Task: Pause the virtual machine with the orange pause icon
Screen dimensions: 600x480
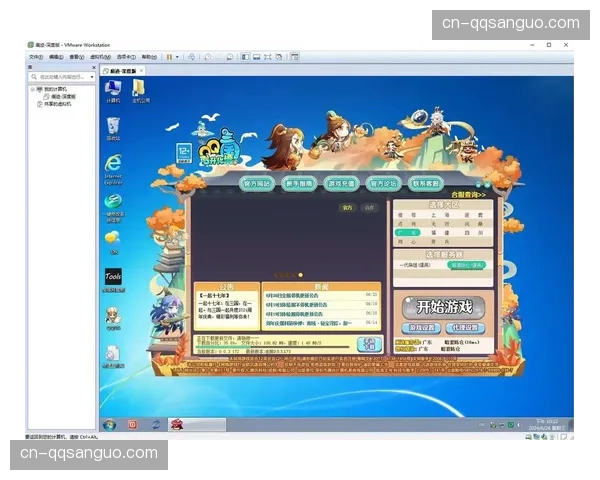Action: pos(169,57)
